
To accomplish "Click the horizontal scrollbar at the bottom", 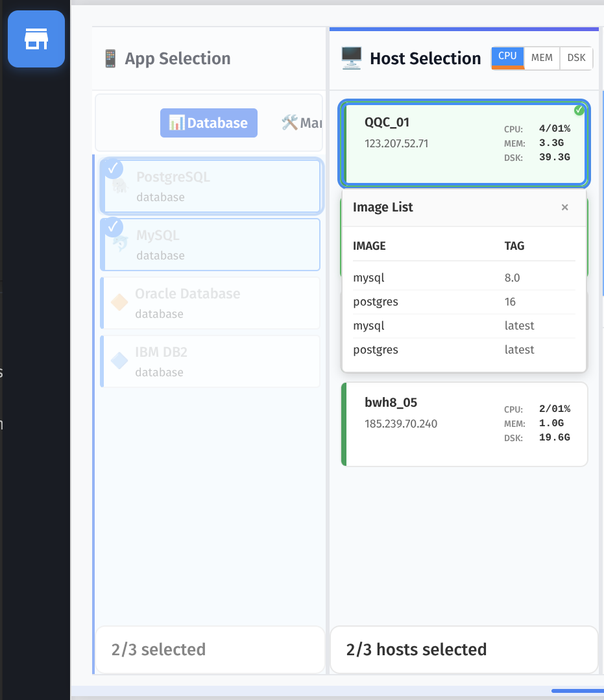I will point(576,691).
